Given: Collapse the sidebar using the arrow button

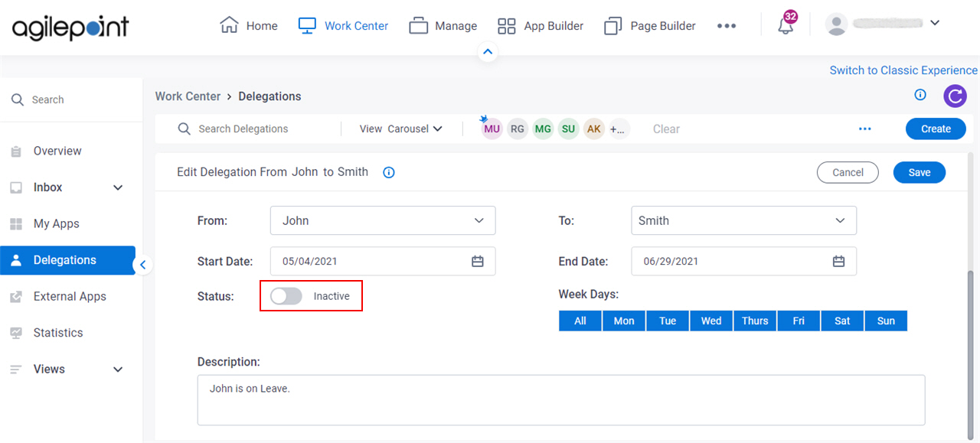Looking at the screenshot, I should coord(143,265).
